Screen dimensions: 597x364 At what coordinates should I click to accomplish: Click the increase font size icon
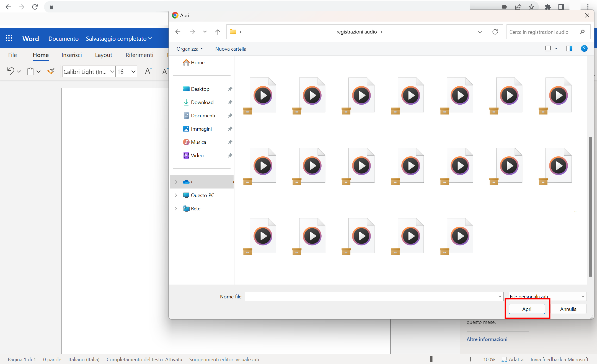click(148, 71)
